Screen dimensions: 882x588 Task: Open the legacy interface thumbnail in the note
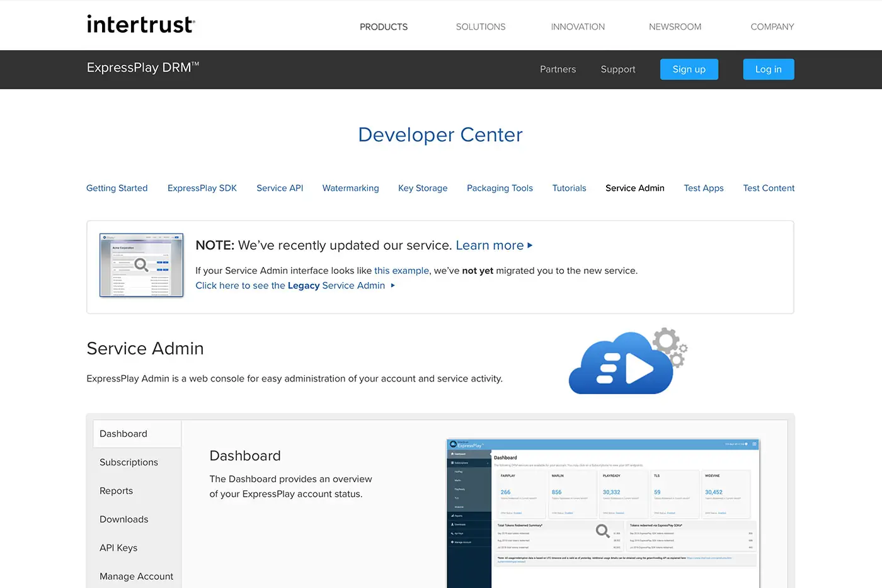point(141,265)
